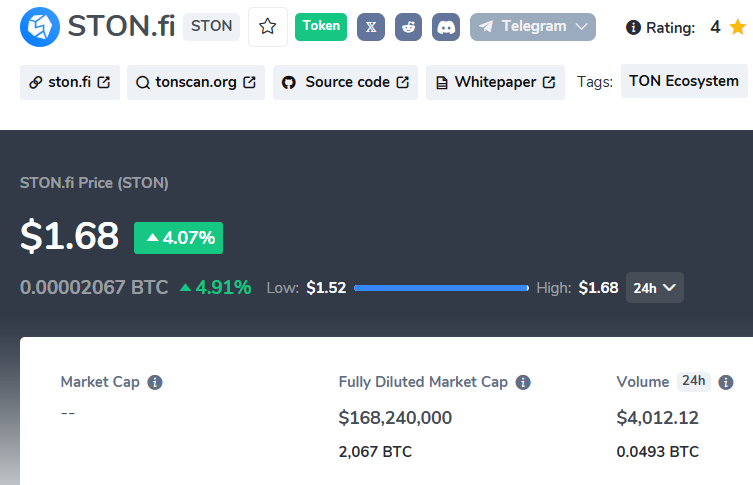The image size is (753, 485).
Task: Open the ston.fi website link
Action: 70,83
